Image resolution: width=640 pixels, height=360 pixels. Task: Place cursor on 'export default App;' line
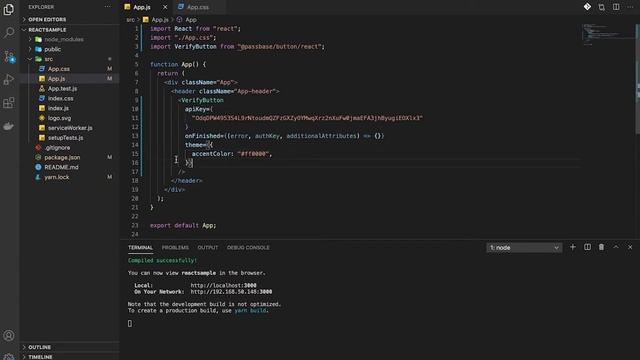[183, 225]
